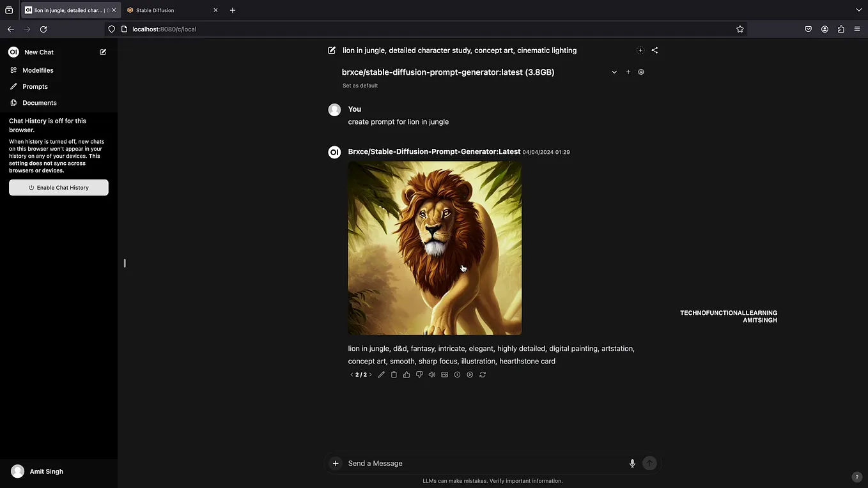Give the response a thumbs up
This screenshot has height=488, width=868.
[x=407, y=374]
